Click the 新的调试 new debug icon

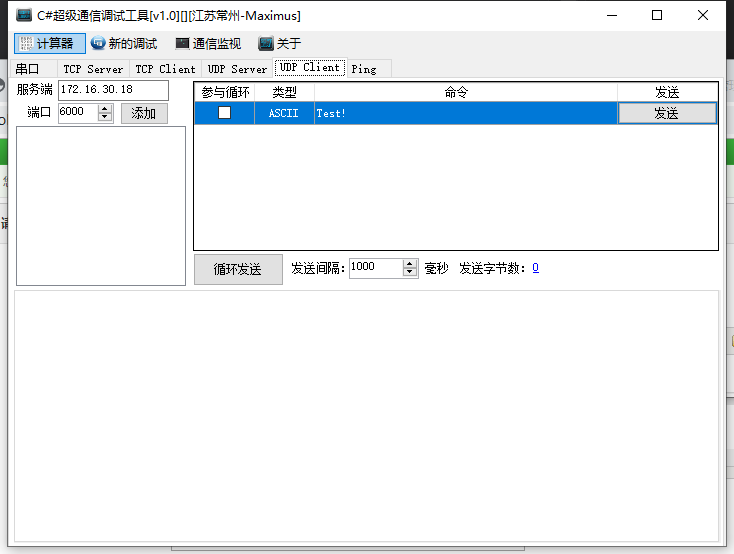click(x=98, y=44)
